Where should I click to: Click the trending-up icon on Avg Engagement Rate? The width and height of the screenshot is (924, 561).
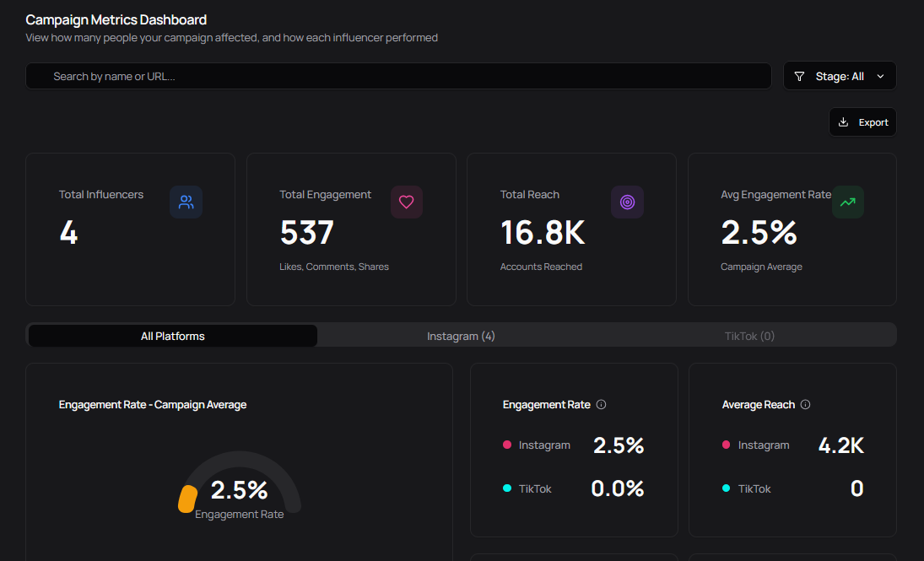coord(848,202)
